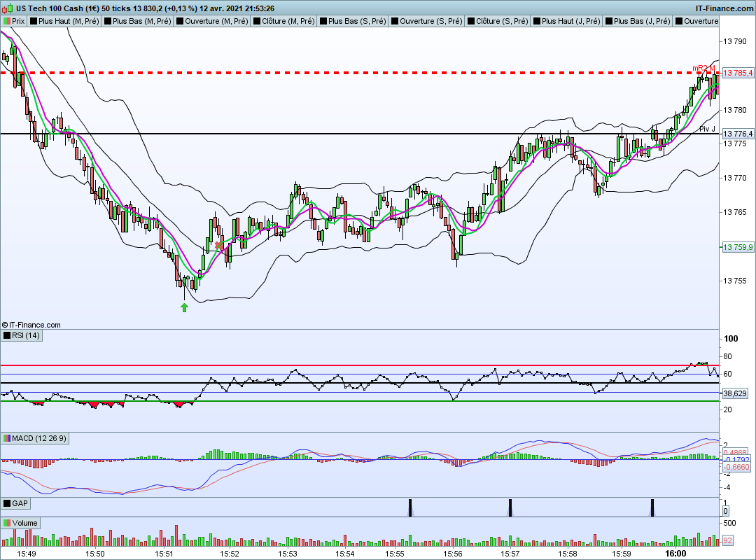Click the Volume axis label 500
The image size is (756, 560).
(x=729, y=523)
